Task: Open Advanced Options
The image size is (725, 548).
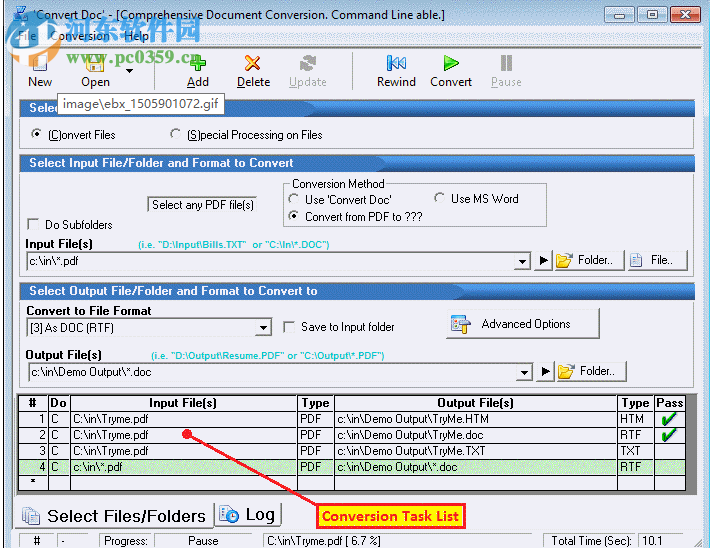Action: pyautogui.click(x=522, y=324)
